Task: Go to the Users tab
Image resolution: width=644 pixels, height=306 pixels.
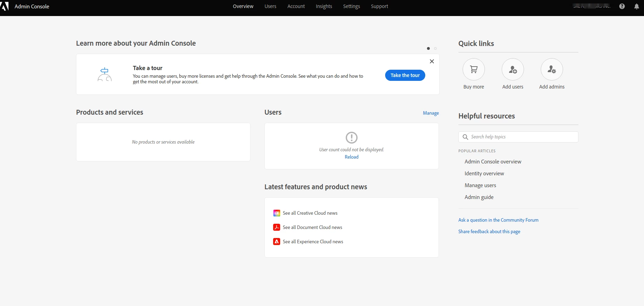Action: pyautogui.click(x=270, y=6)
